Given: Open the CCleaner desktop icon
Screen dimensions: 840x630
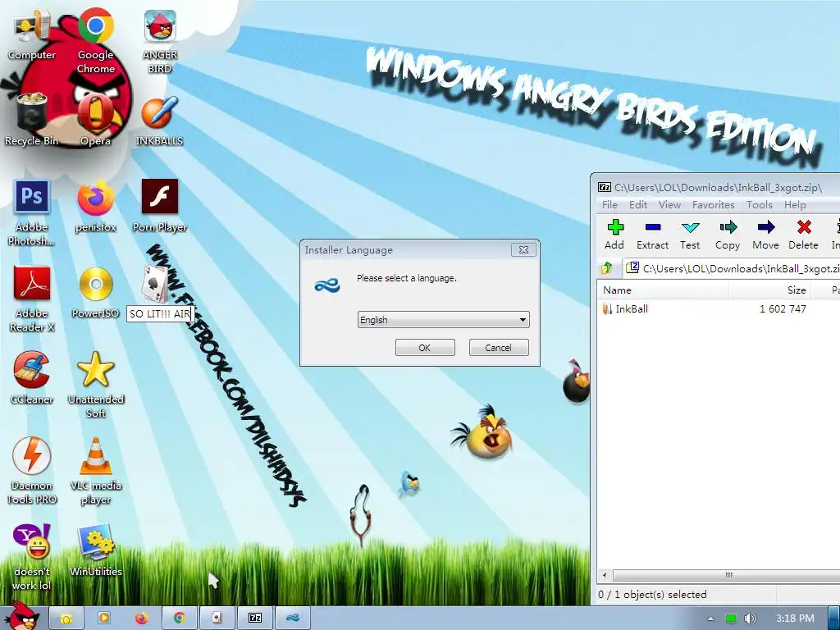Looking at the screenshot, I should click(32, 377).
